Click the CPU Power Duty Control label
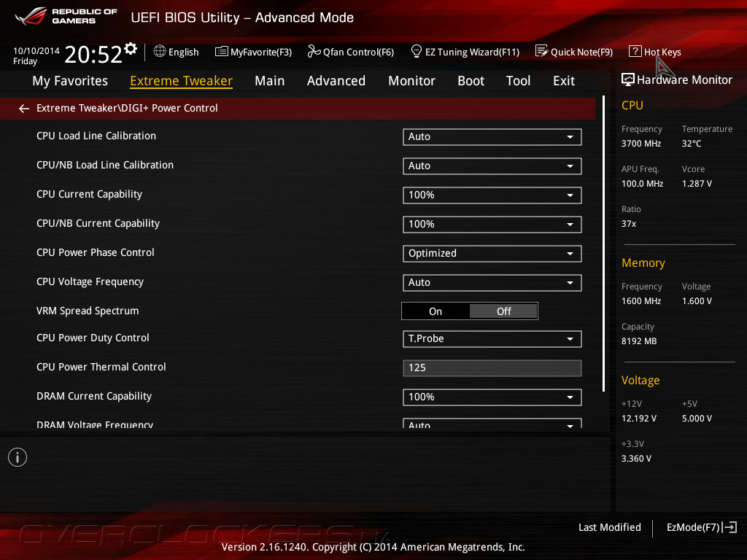Screen dimensions: 747x560 [93, 338]
